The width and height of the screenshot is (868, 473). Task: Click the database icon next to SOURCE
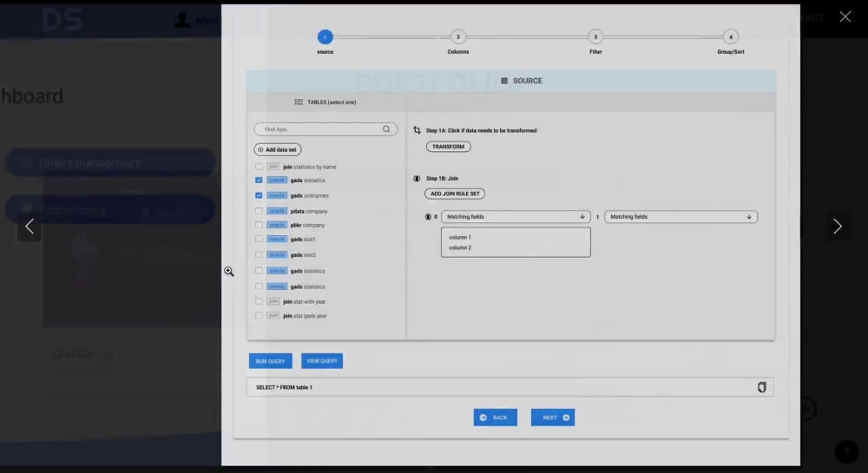coord(503,81)
